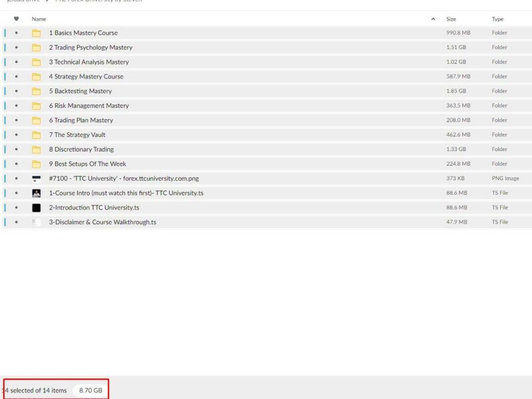Click folder icon for 1 Basics Mastery Course

pyautogui.click(x=37, y=33)
